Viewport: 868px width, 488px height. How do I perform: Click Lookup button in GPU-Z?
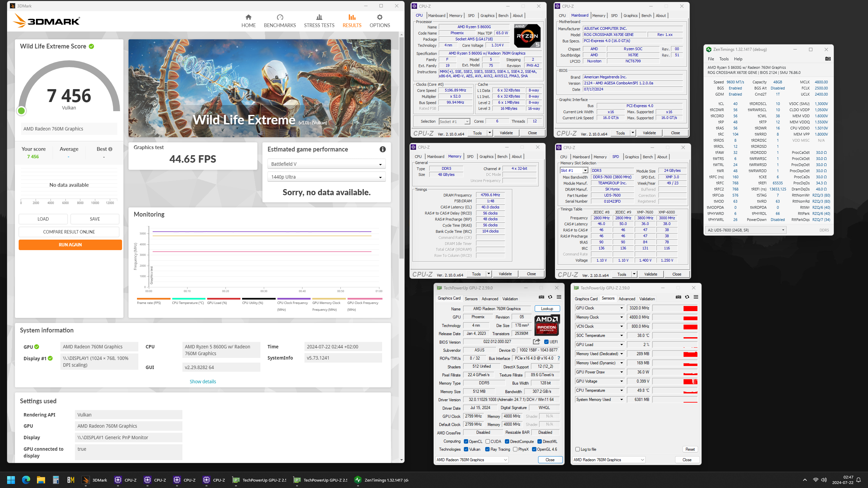(547, 309)
